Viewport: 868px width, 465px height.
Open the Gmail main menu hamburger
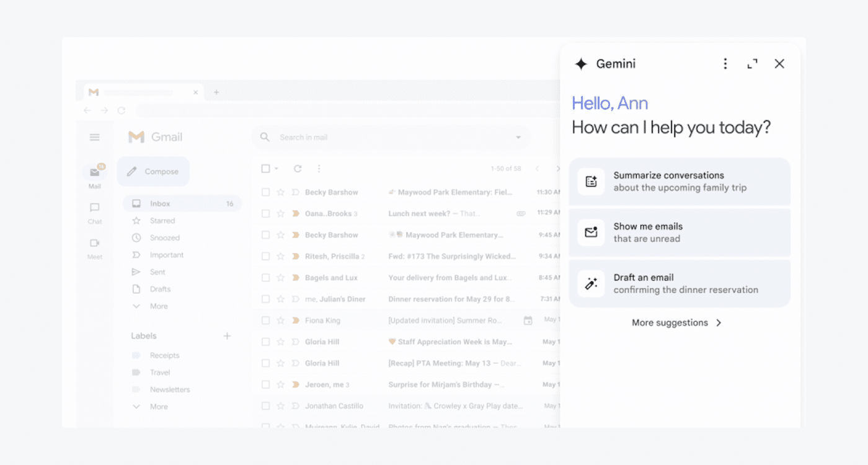95,137
